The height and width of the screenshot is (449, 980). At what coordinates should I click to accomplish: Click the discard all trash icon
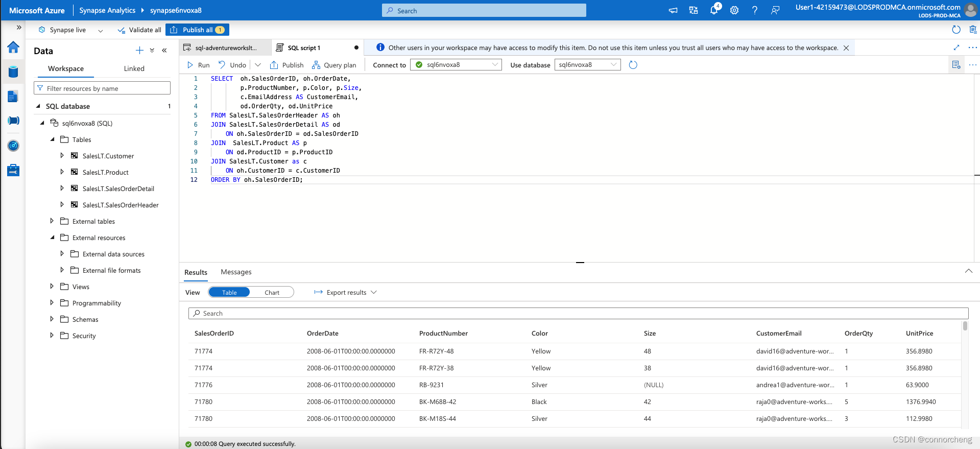(973, 30)
